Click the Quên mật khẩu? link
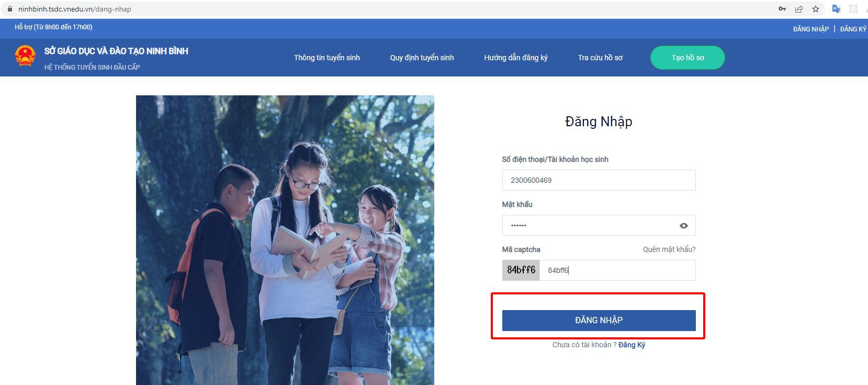The width and height of the screenshot is (868, 385). [x=669, y=249]
